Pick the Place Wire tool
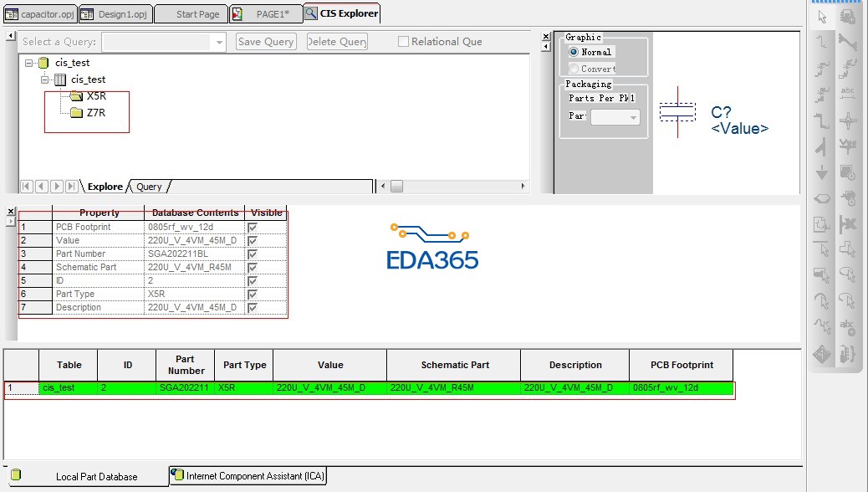This screenshot has width=868, height=492. (x=822, y=42)
